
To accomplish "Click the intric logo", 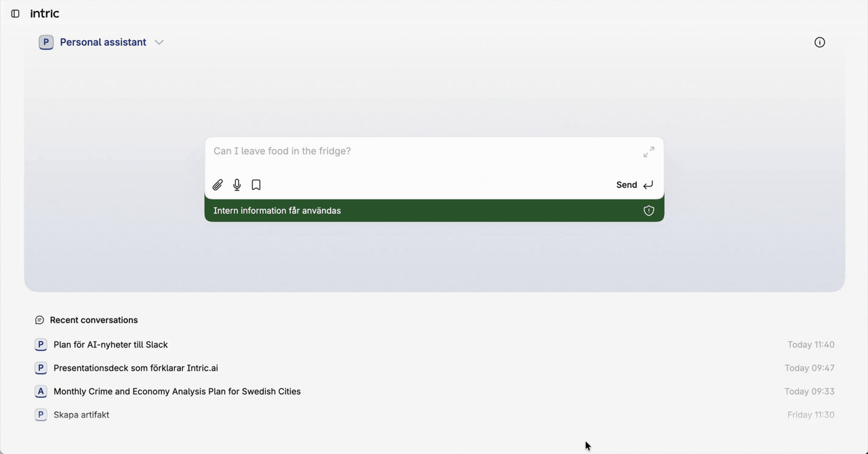I will (45, 14).
